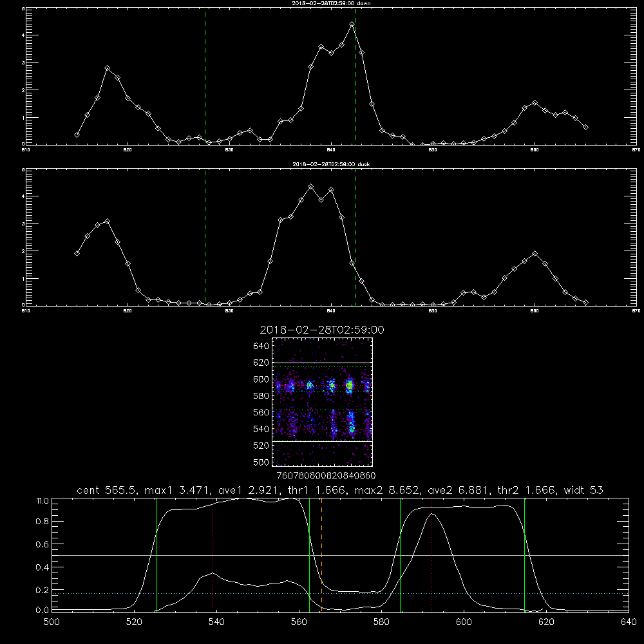Click the green vertical line at 525 in bottom plot
This screenshot has width=644, height=644.
pos(156,554)
